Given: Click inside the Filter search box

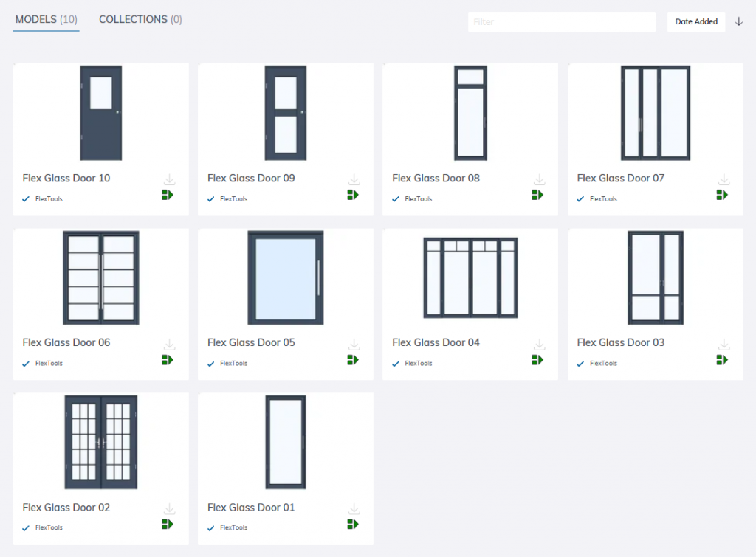Looking at the screenshot, I should (x=561, y=21).
